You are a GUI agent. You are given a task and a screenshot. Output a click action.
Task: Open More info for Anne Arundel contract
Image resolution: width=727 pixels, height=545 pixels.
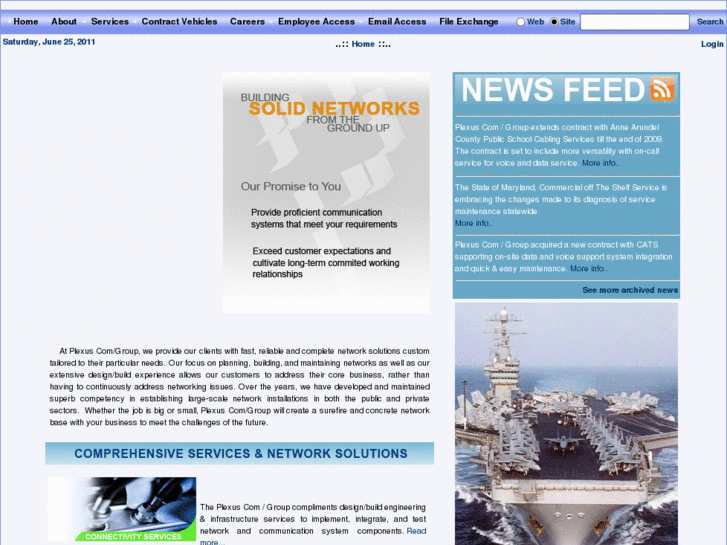pyautogui.click(x=600, y=163)
